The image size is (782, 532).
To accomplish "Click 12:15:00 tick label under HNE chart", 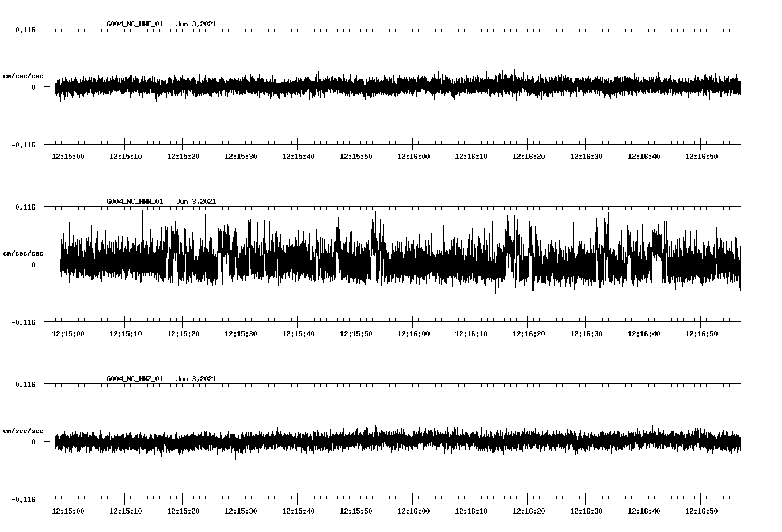I will 68,156.
